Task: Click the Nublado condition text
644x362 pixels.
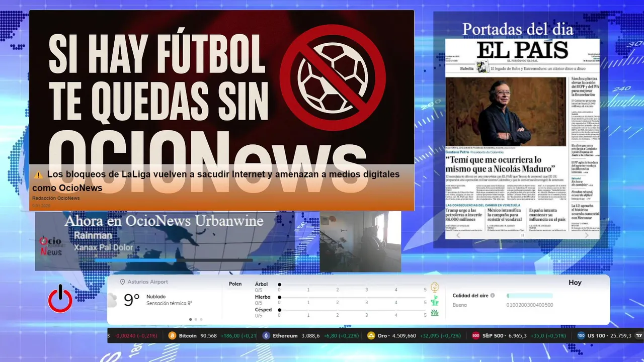Action: click(156, 297)
